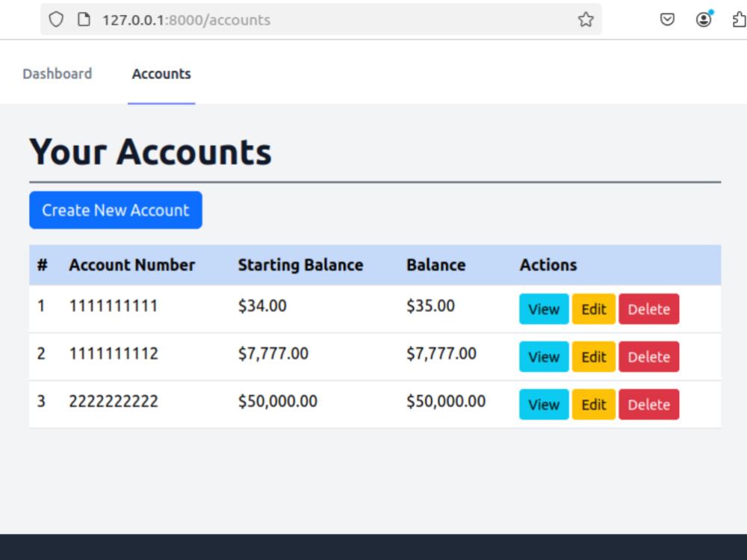This screenshot has width=747, height=560.
Task: Delete account 2222222222
Action: [x=649, y=404]
